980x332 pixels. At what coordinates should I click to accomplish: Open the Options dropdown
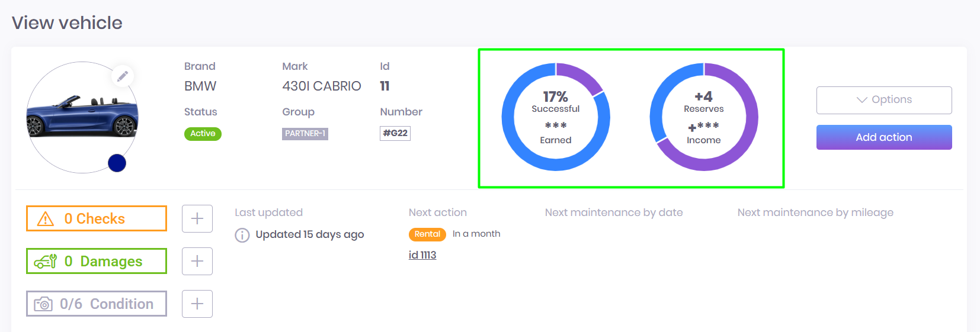(883, 100)
